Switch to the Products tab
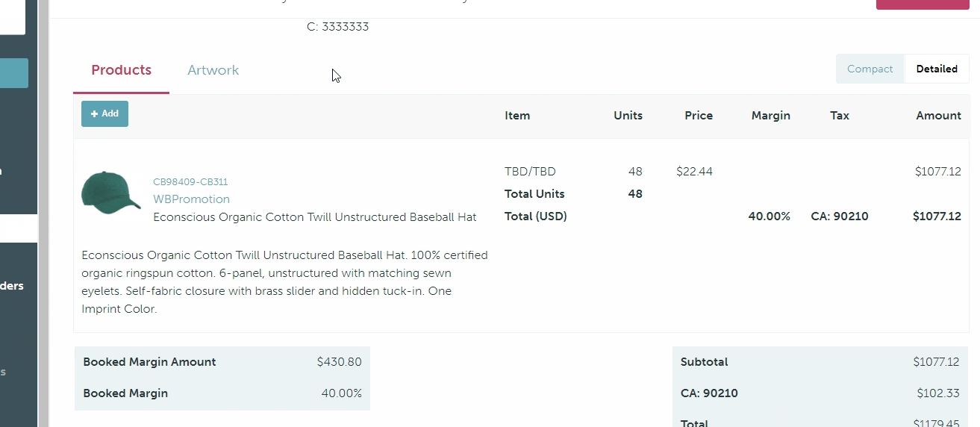 coord(121,70)
